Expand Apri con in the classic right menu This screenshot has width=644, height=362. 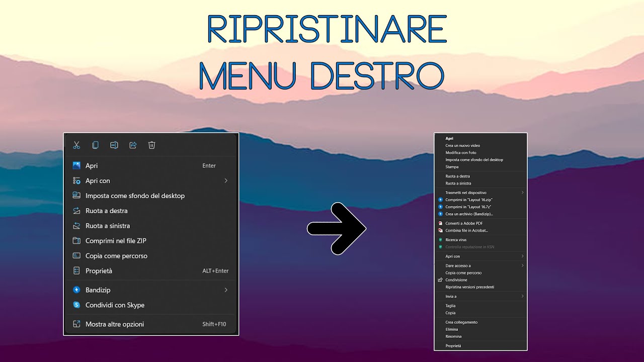point(522,256)
